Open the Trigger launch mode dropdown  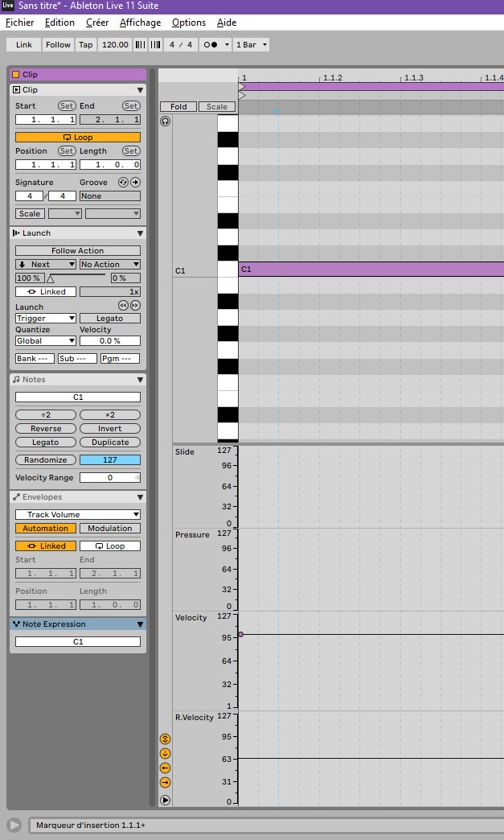(46, 318)
